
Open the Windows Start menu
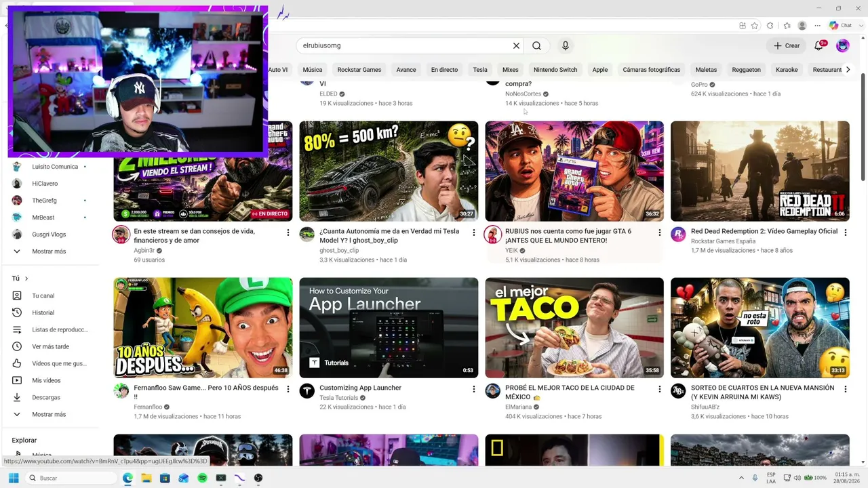pos(14,478)
